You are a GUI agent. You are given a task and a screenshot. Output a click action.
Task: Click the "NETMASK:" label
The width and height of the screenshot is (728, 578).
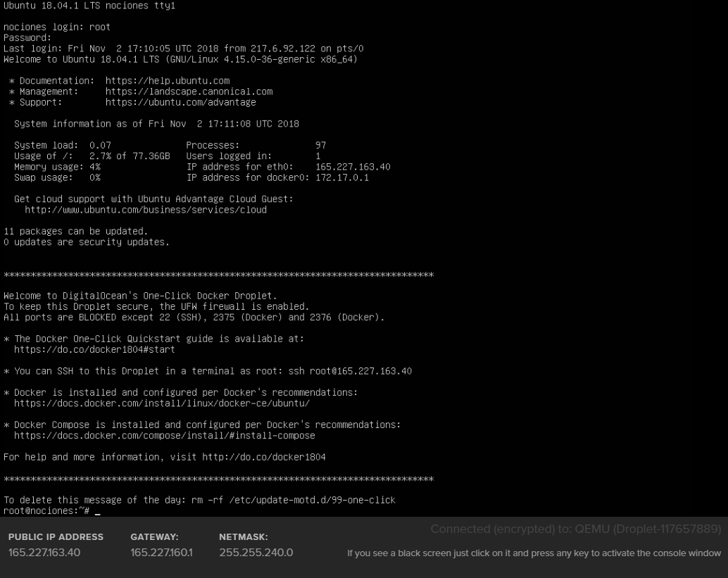point(244,536)
